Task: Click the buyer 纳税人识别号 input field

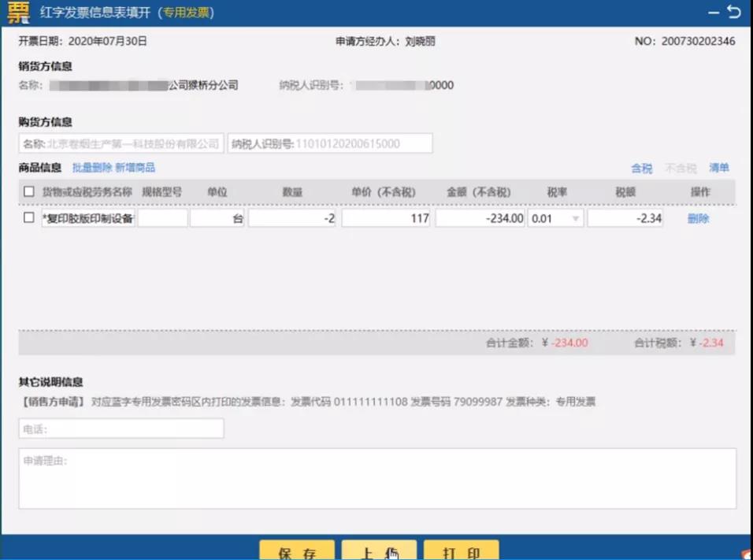Action: click(330, 143)
